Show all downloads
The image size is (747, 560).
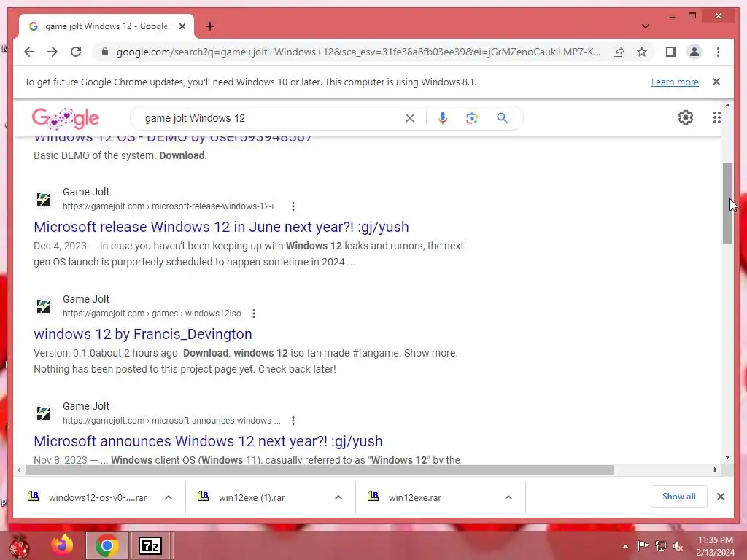678,497
